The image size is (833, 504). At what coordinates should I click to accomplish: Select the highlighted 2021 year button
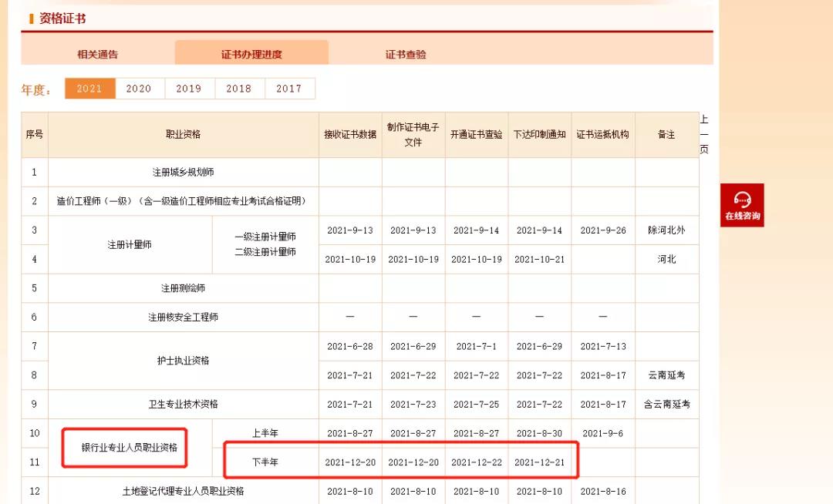pos(89,88)
